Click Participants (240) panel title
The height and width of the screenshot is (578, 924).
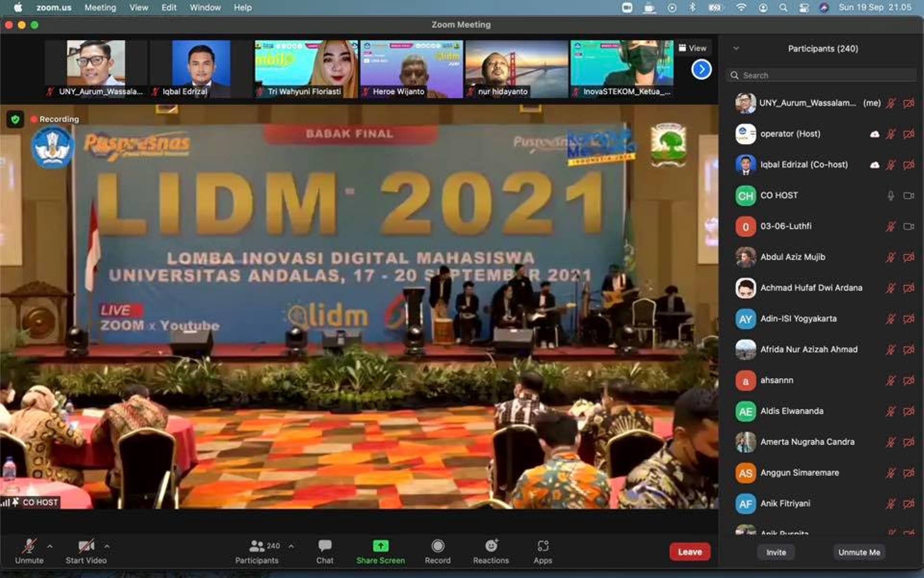pos(823,49)
